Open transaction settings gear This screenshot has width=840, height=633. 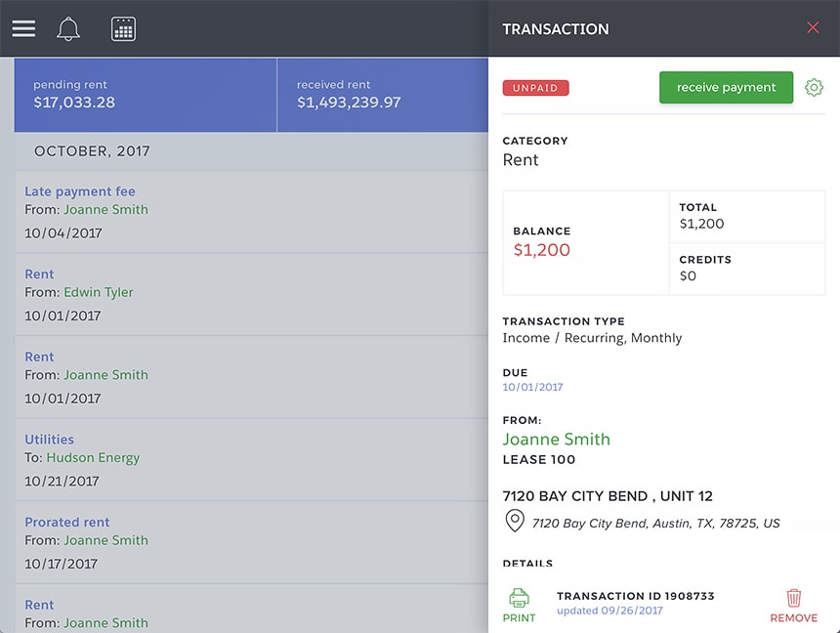[814, 87]
